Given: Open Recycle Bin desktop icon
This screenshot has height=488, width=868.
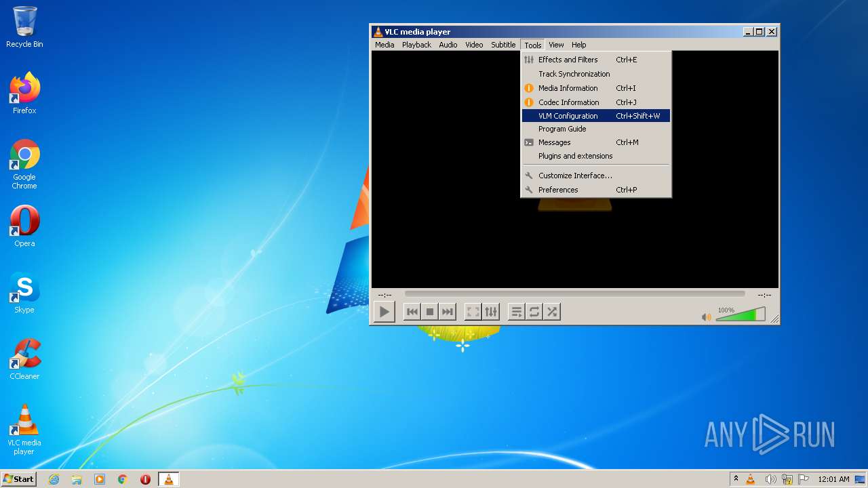Looking at the screenshot, I should click(24, 27).
